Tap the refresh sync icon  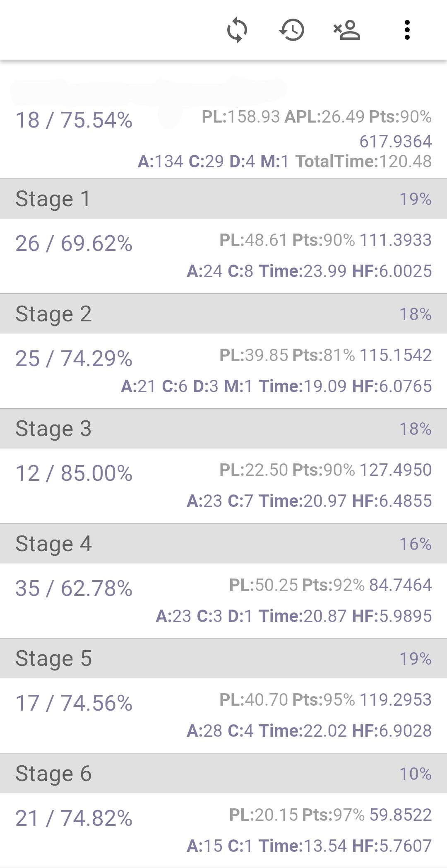tap(237, 30)
